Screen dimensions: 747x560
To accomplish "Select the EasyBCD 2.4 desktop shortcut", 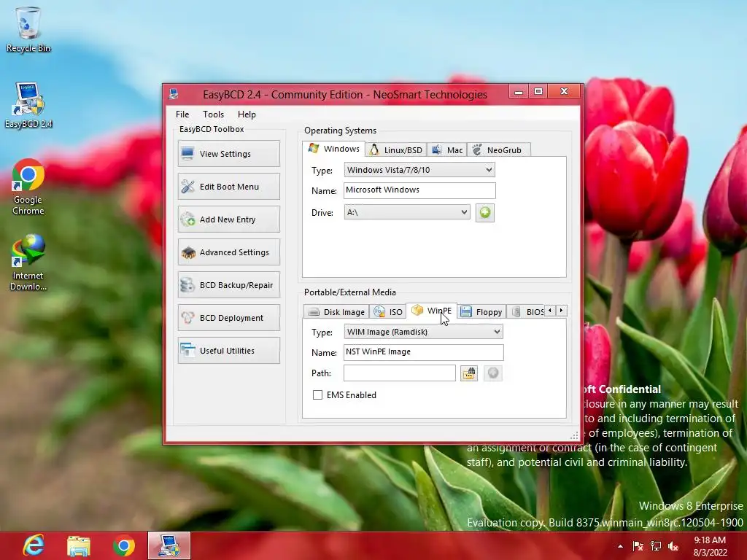I will point(28,105).
